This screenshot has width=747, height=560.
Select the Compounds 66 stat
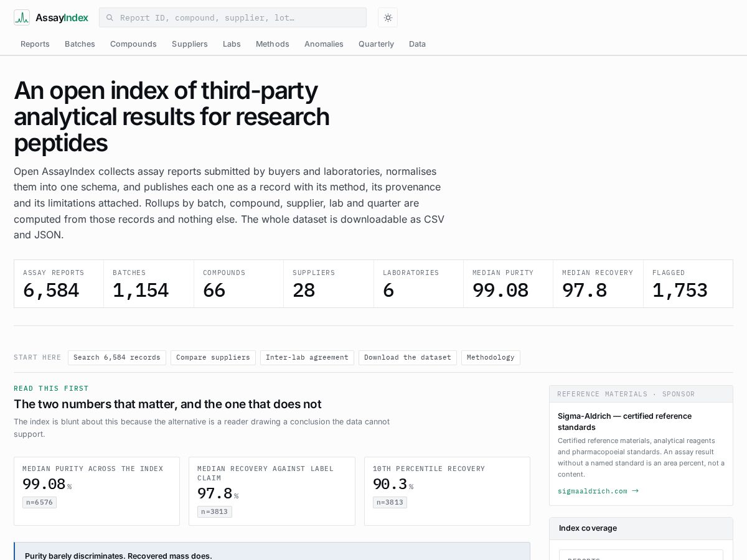[238, 284]
